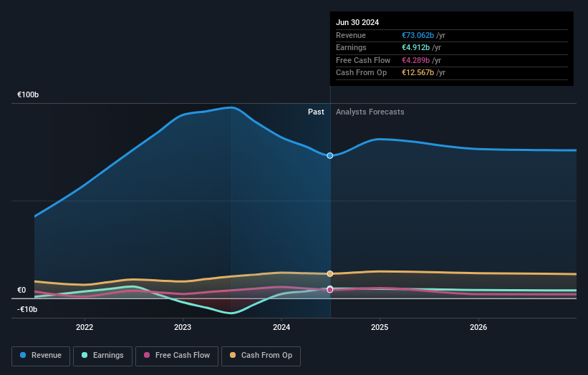Click the Analysts Forecasts label

point(370,112)
